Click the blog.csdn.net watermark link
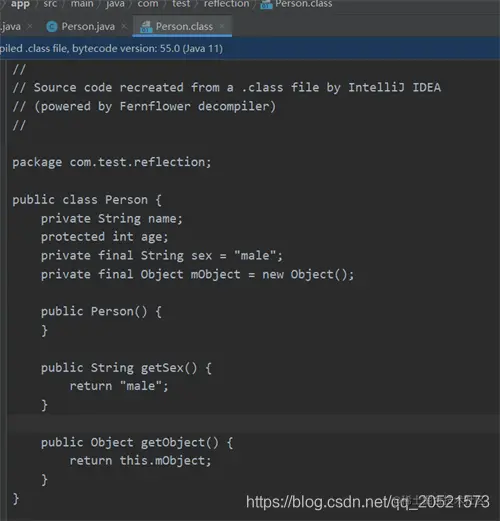The height and width of the screenshot is (521, 500). pos(368,502)
